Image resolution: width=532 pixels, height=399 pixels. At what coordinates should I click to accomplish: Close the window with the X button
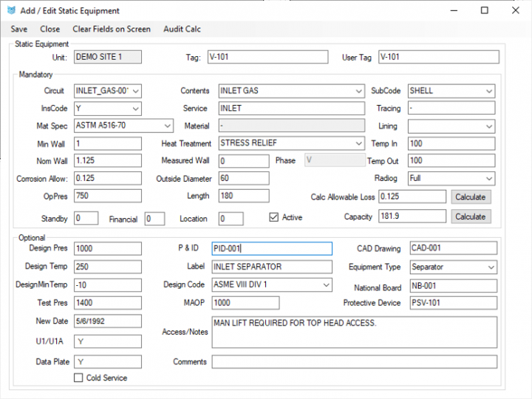[x=516, y=10]
